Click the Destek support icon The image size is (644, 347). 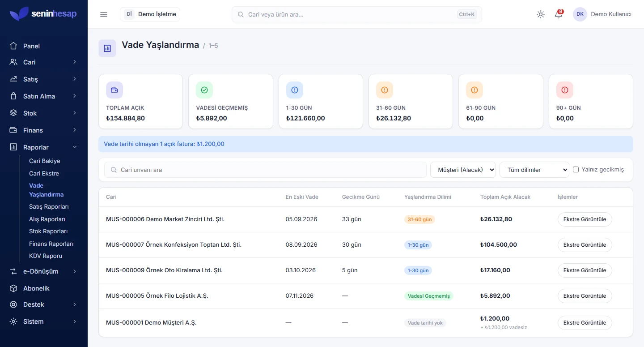tap(13, 304)
